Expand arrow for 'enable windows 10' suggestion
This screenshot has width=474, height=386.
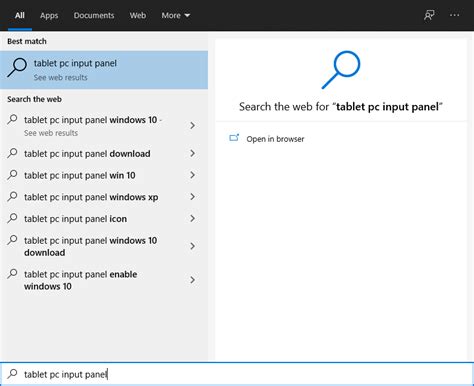pos(192,280)
